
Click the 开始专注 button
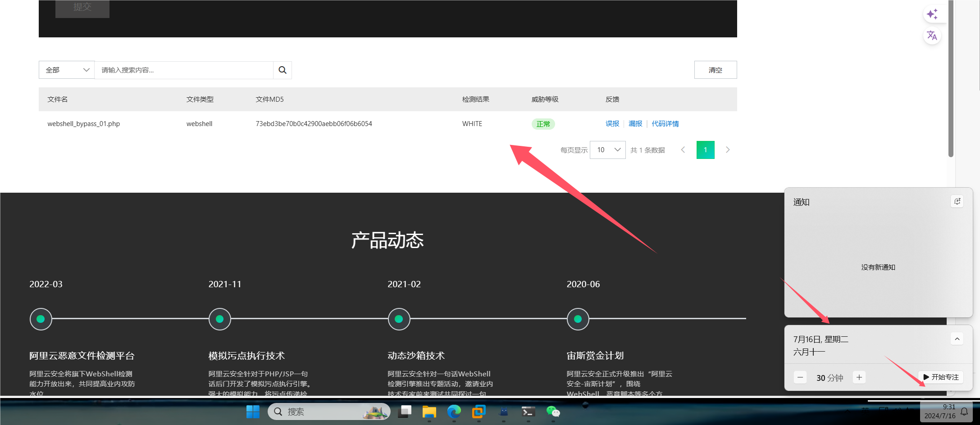pos(941,377)
